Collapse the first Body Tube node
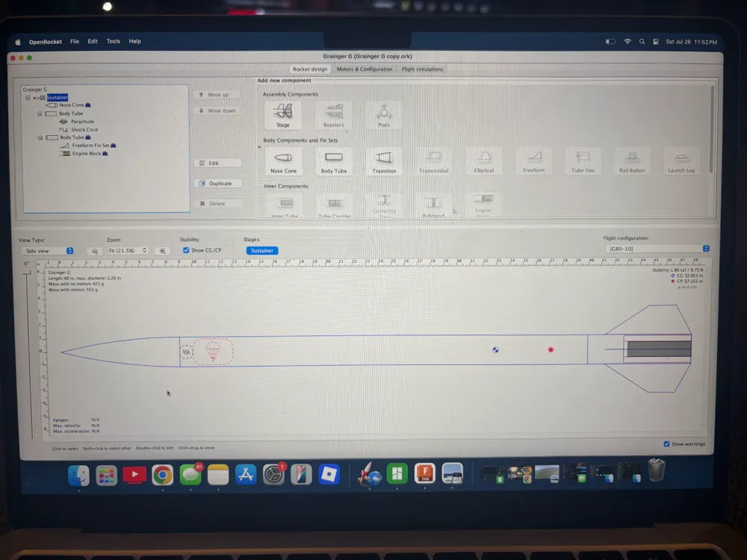This screenshot has height=560, width=747. 40,113
